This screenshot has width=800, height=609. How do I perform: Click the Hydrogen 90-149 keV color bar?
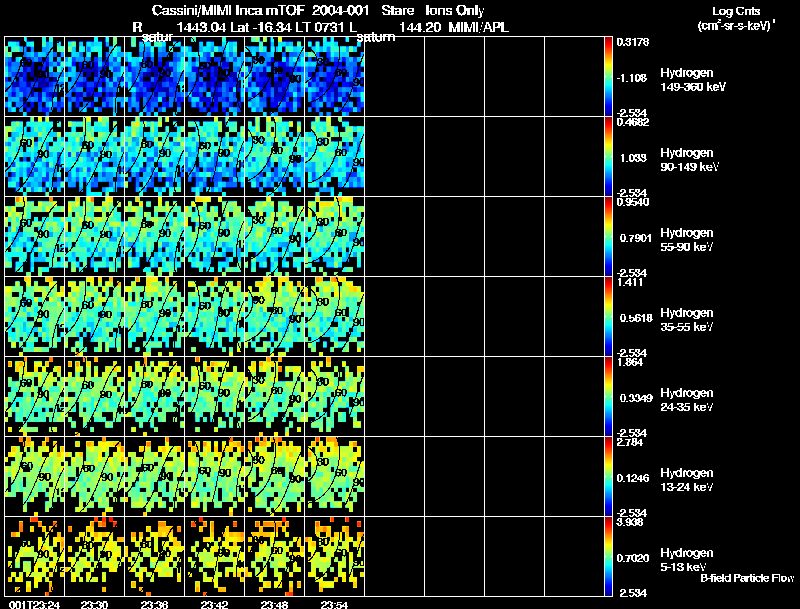pyautogui.click(x=611, y=156)
